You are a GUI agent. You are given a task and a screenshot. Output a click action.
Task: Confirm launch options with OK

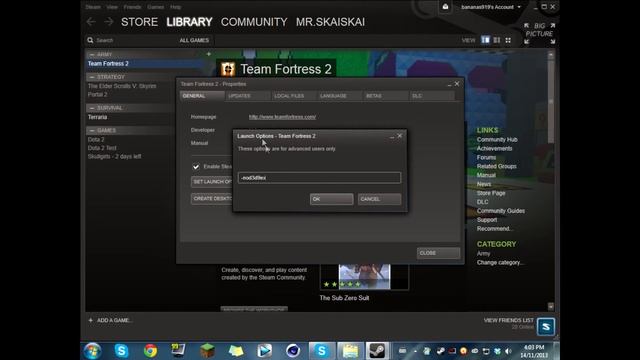pos(331,199)
